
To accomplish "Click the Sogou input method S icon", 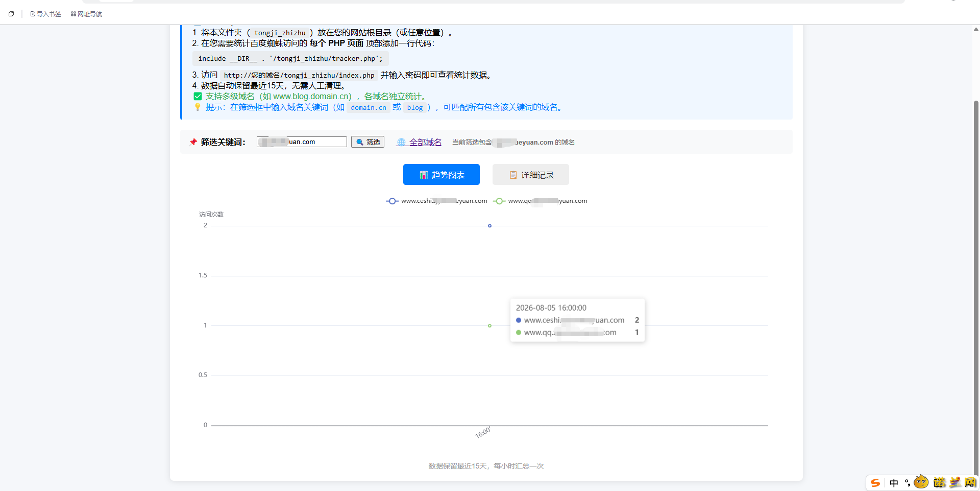I will click(875, 483).
